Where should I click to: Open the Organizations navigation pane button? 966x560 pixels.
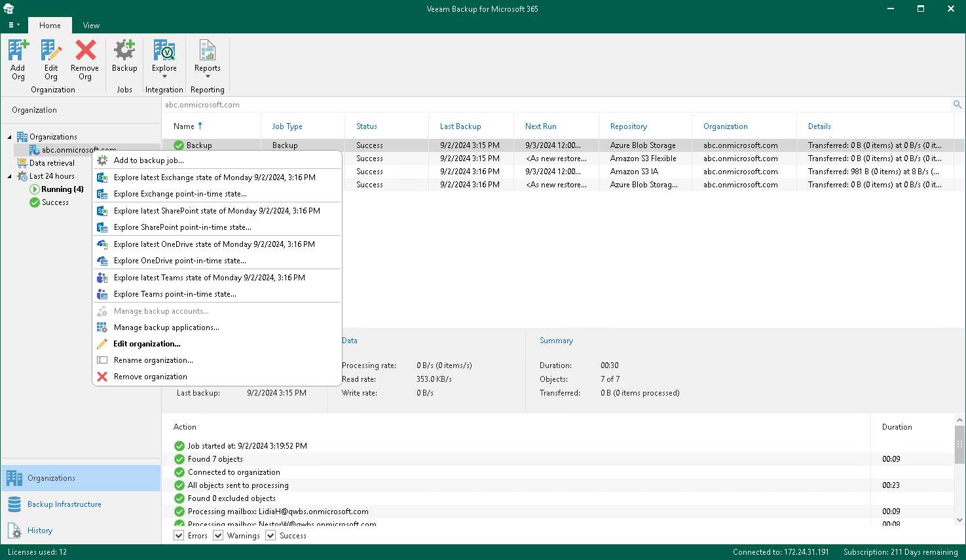coord(81,478)
